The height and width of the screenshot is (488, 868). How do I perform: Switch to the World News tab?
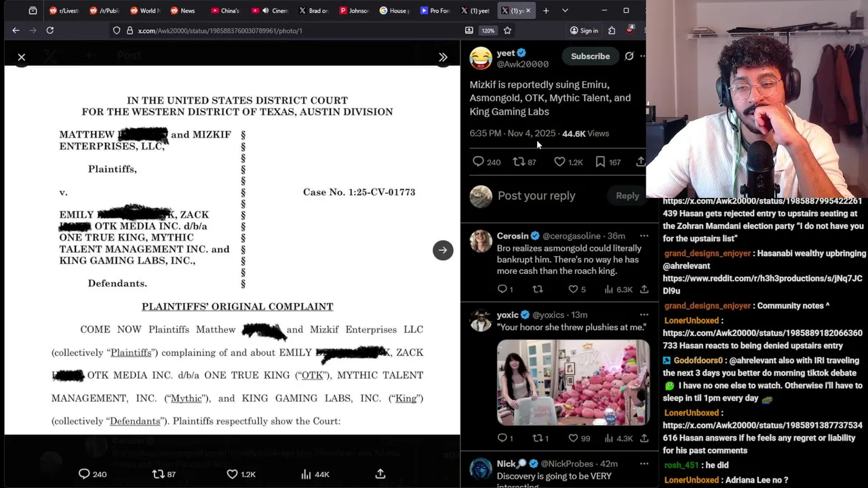144,11
